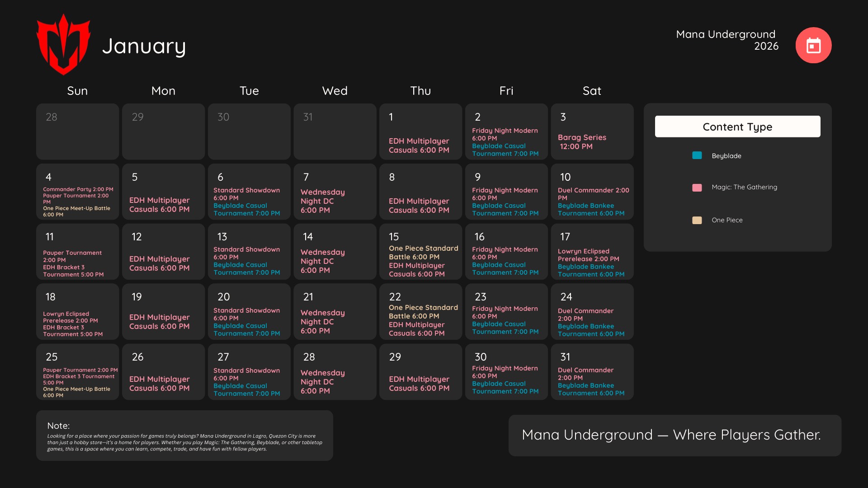
Task: Select the grayed-out December 28 cell
Action: click(77, 131)
